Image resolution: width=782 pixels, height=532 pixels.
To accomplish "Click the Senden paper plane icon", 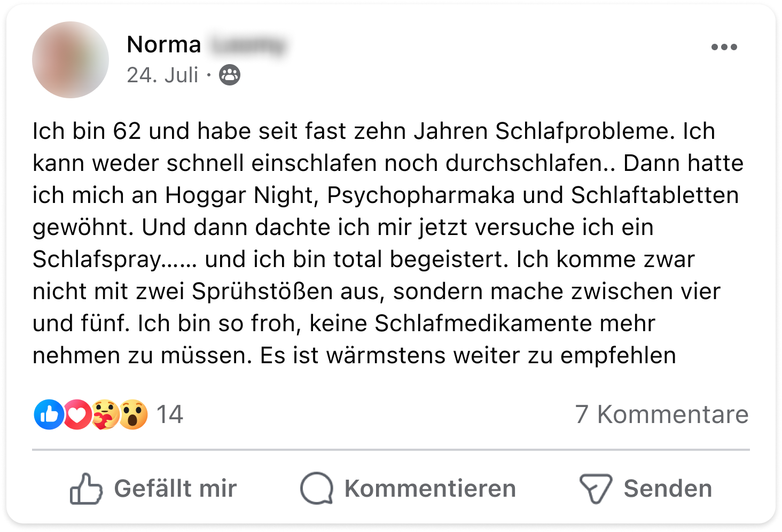I will coord(595,489).
